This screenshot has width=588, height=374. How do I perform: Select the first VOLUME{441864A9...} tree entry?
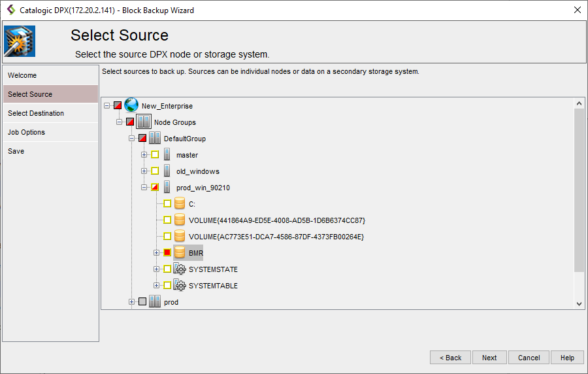[x=276, y=220]
